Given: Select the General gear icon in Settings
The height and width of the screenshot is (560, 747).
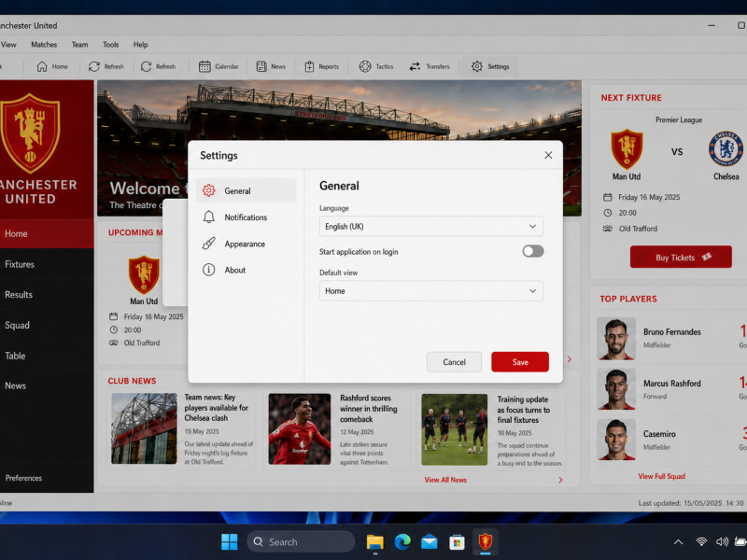Looking at the screenshot, I should point(208,190).
